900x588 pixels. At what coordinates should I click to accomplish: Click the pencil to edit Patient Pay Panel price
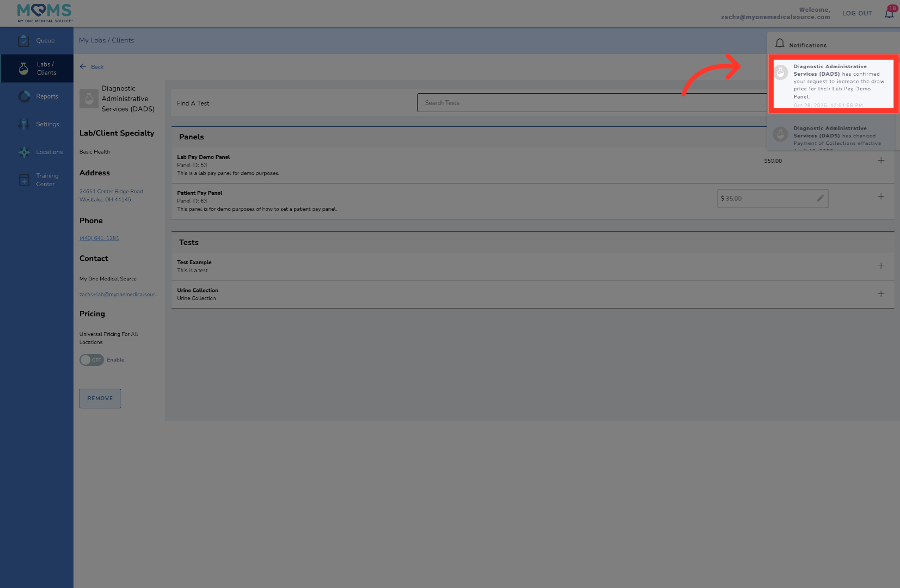(821, 198)
